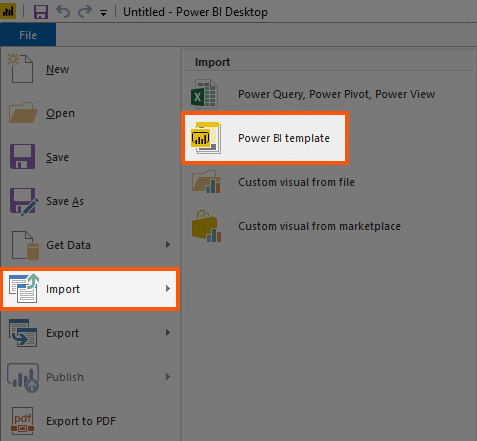Click the Save As floppy with pencil icon

coord(24,201)
